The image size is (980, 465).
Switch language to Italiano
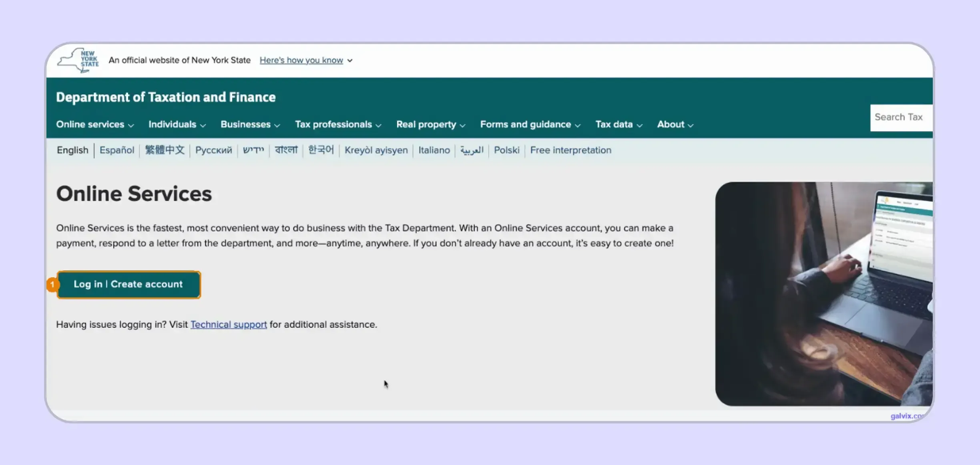tap(434, 150)
